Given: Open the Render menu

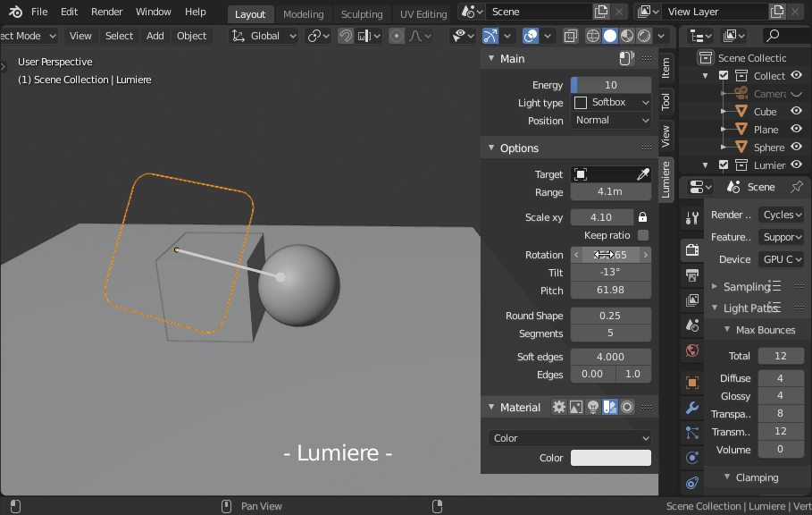Looking at the screenshot, I should (106, 12).
